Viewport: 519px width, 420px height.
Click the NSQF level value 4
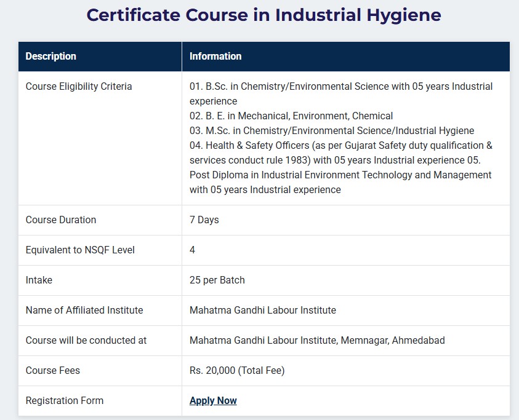click(193, 250)
